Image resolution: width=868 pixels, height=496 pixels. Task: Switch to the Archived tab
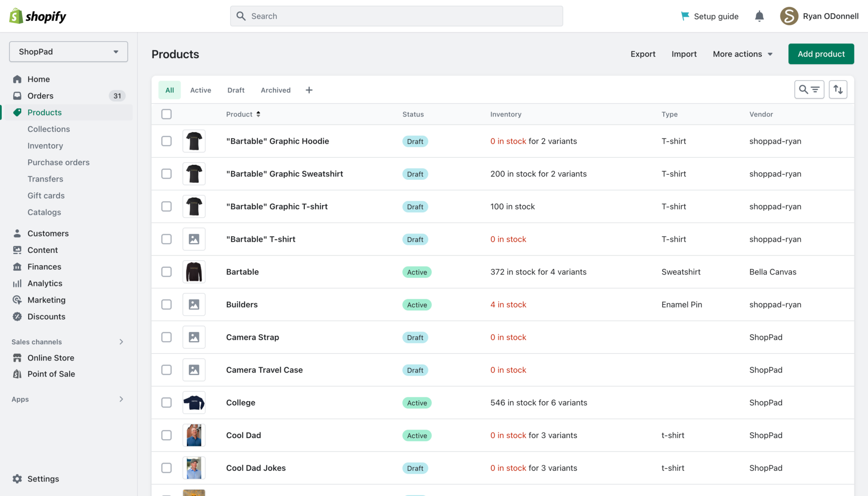275,90
